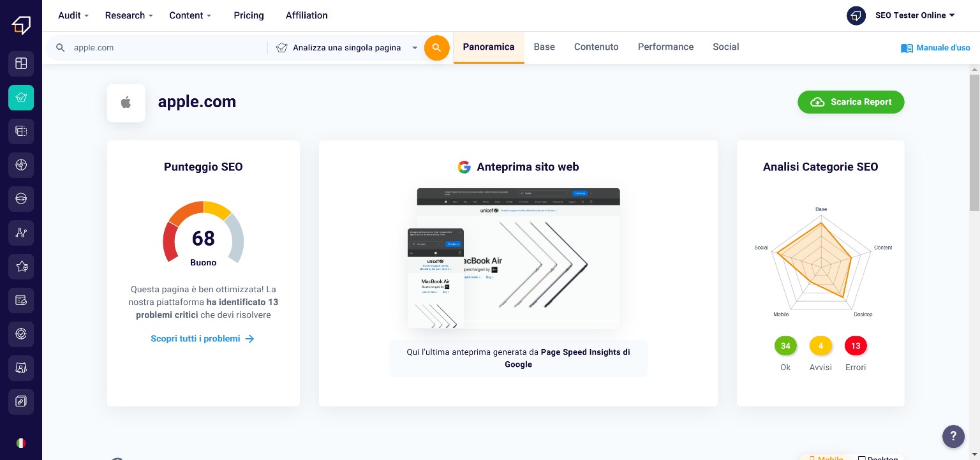Click the SEO Tester Online account avatar
The width and height of the screenshot is (980, 460).
click(856, 15)
